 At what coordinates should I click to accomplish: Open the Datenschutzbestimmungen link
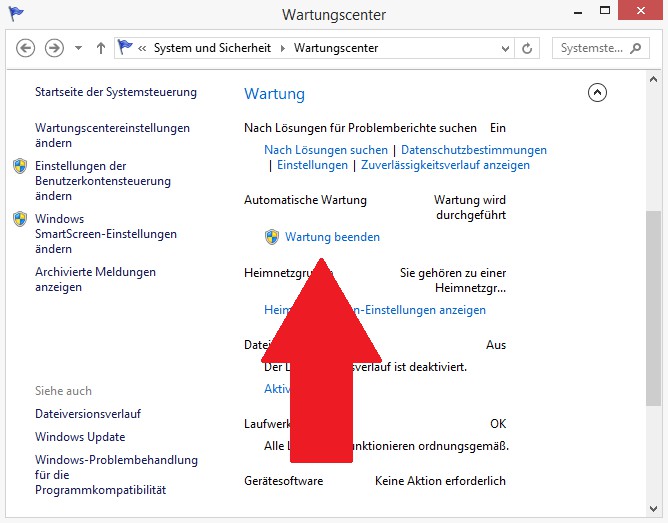click(x=474, y=150)
